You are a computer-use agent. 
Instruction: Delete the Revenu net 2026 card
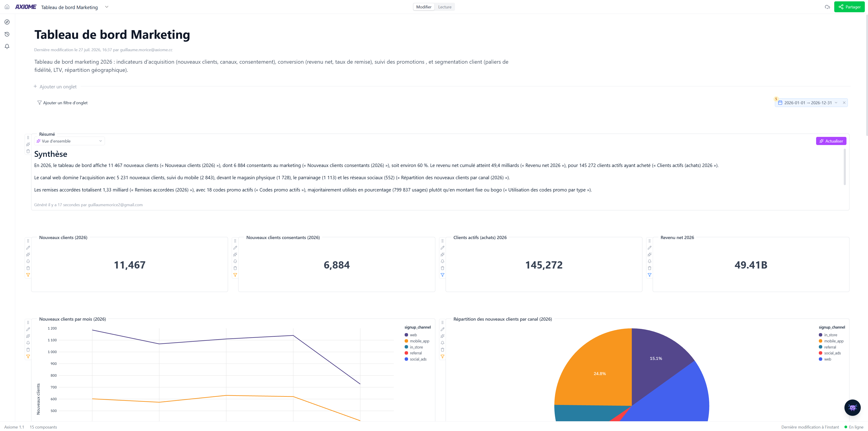tap(650, 268)
